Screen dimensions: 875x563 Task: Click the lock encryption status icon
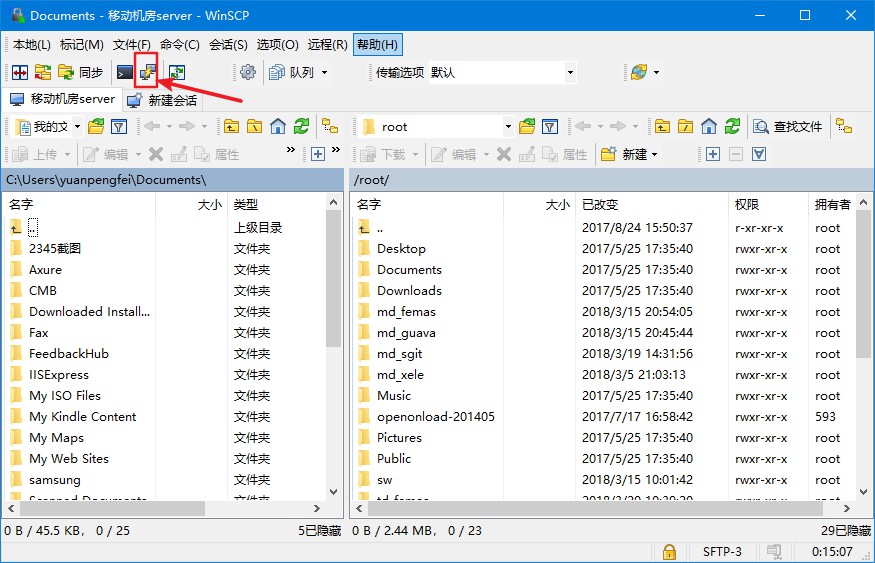(669, 552)
